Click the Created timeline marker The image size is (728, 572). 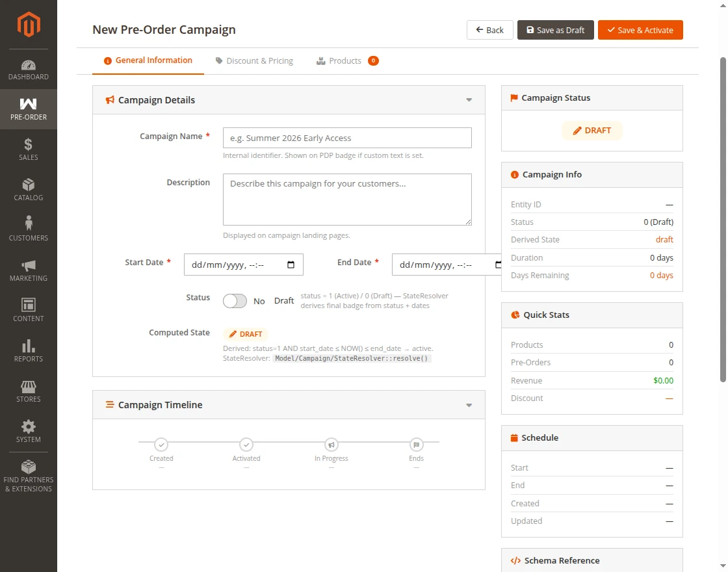tap(161, 445)
